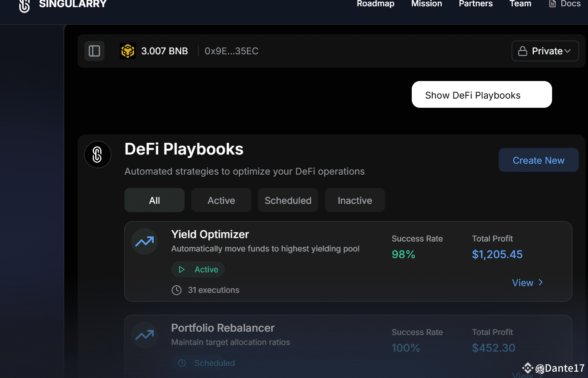
Task: Open the Mission menu item
Action: tap(426, 4)
